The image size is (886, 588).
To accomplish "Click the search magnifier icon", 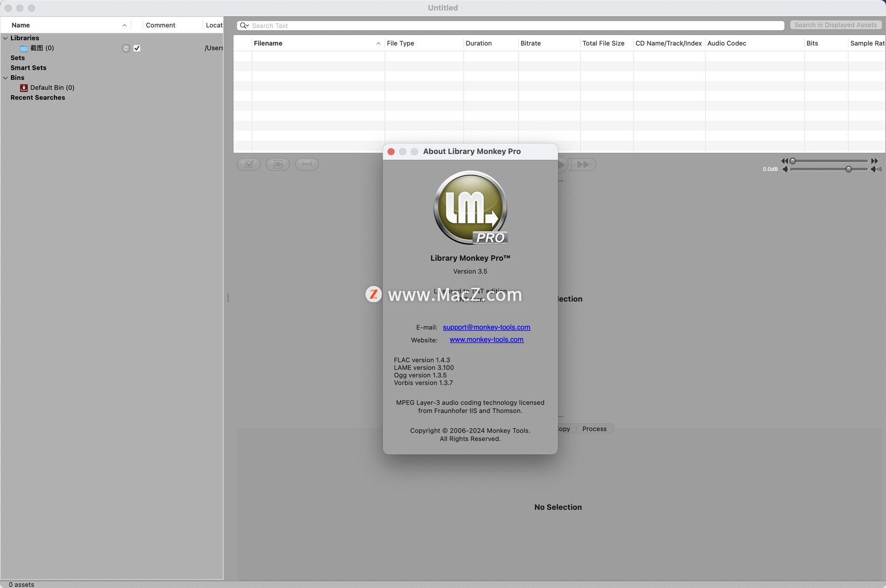I will [244, 25].
